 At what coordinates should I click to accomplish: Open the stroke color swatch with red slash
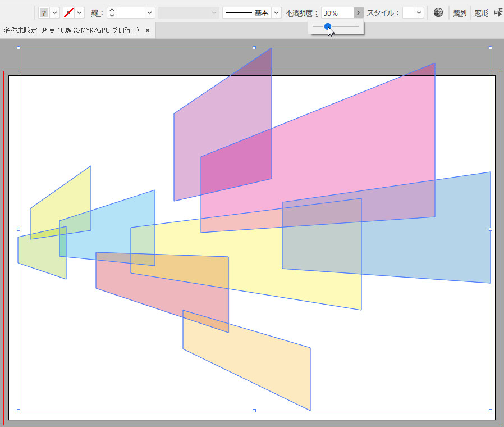(x=68, y=13)
